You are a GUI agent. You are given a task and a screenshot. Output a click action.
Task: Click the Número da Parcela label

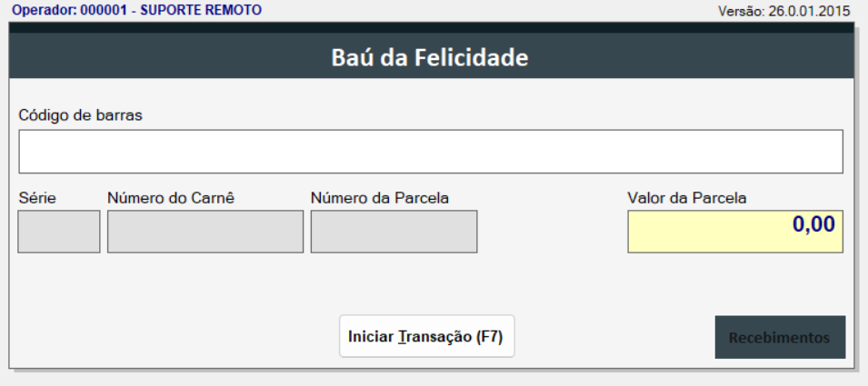[380, 197]
